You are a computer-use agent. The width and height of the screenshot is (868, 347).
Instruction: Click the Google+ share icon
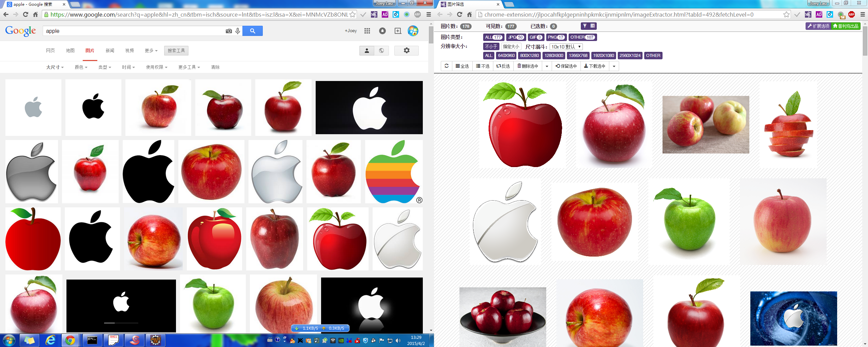(x=398, y=31)
